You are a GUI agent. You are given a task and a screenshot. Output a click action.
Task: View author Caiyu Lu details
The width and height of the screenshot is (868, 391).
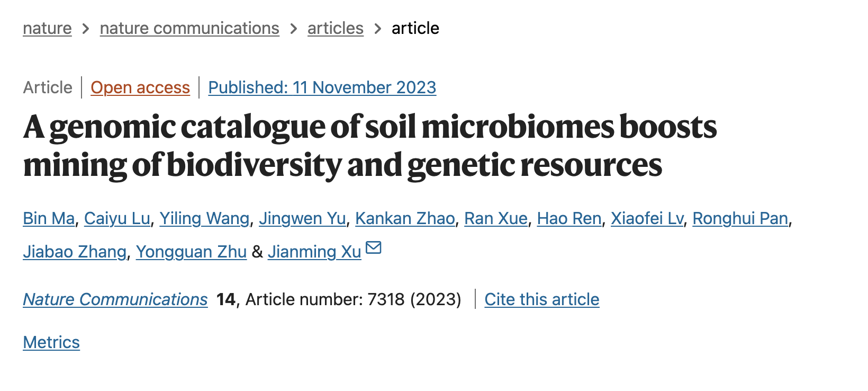pyautogui.click(x=117, y=218)
